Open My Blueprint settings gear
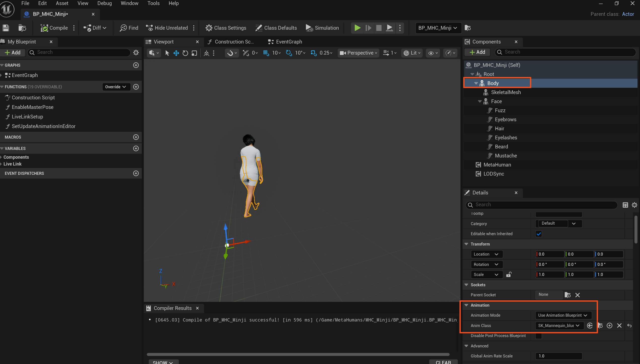This screenshot has height=364, width=640. (x=136, y=52)
